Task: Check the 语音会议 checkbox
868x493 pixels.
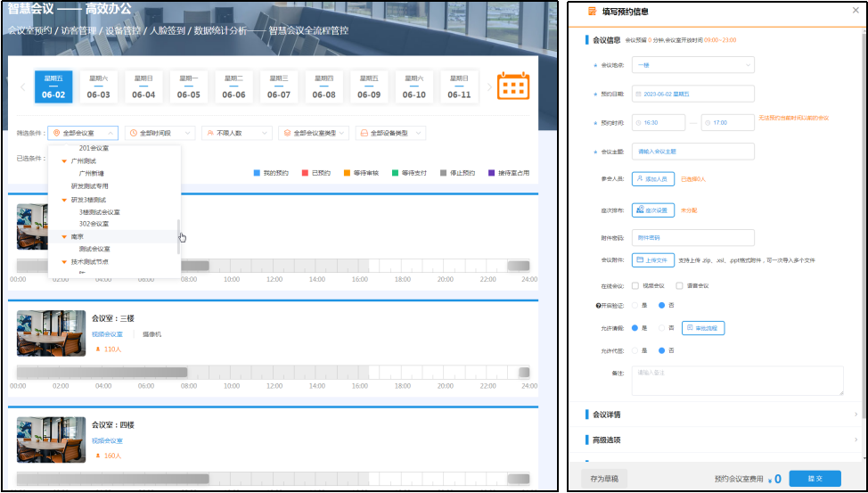Action: pos(679,286)
